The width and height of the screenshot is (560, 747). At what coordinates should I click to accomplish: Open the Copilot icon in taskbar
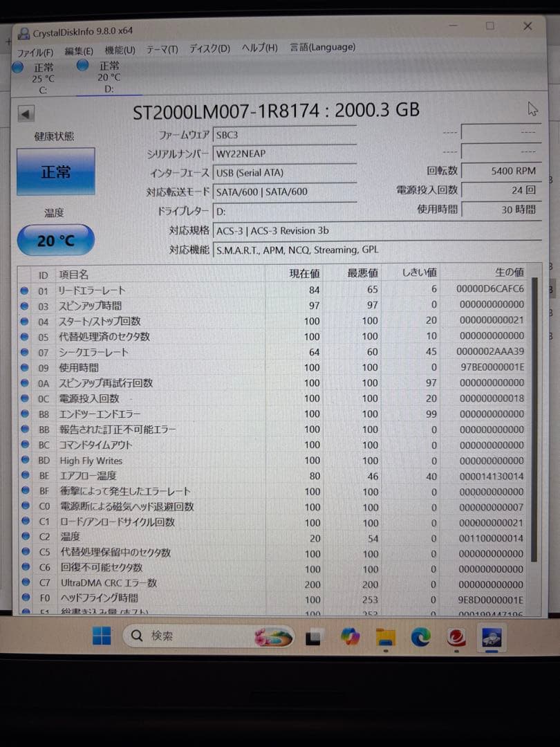[350, 636]
